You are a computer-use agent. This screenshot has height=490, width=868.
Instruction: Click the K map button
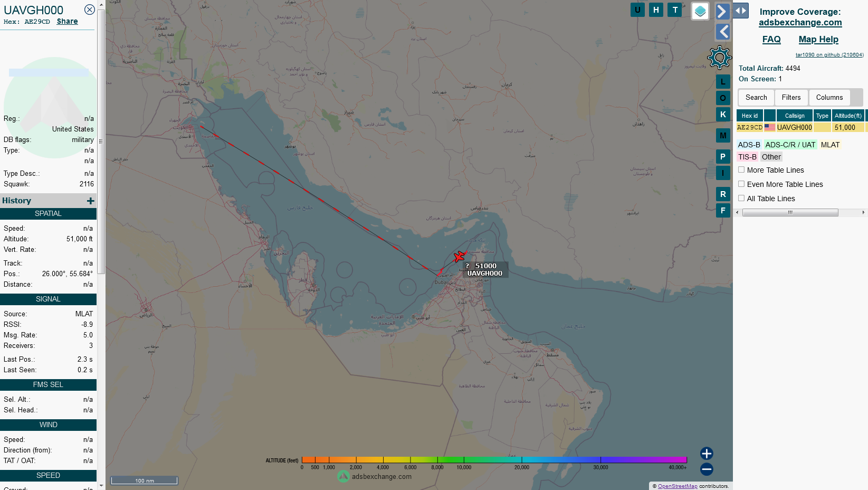pos(723,114)
